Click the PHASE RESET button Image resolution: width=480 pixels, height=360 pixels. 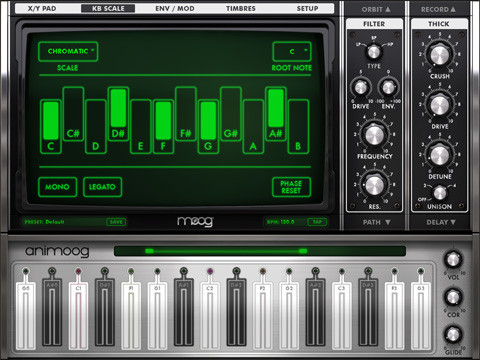[291, 187]
